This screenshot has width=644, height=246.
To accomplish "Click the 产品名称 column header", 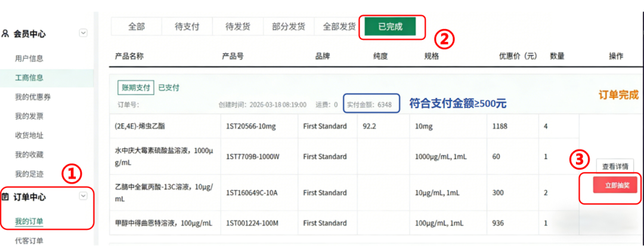I will (x=129, y=56).
